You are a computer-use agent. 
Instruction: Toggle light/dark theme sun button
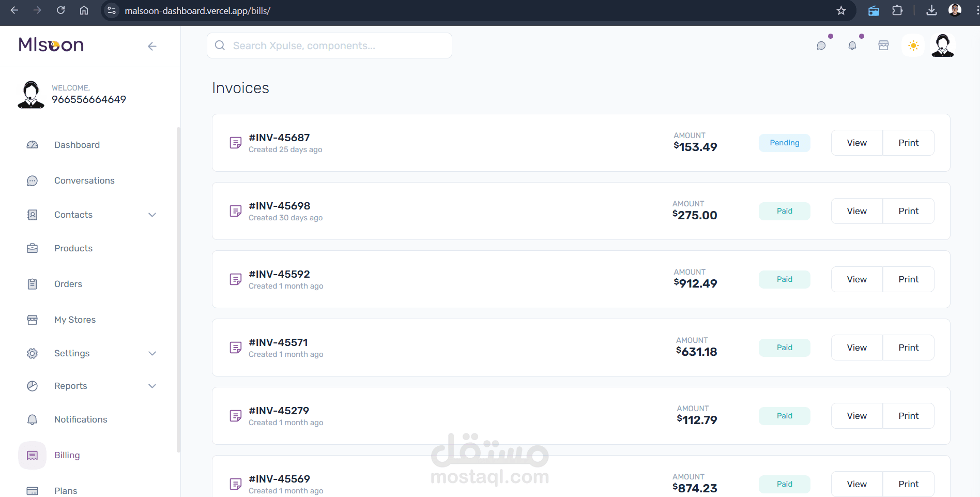point(913,46)
